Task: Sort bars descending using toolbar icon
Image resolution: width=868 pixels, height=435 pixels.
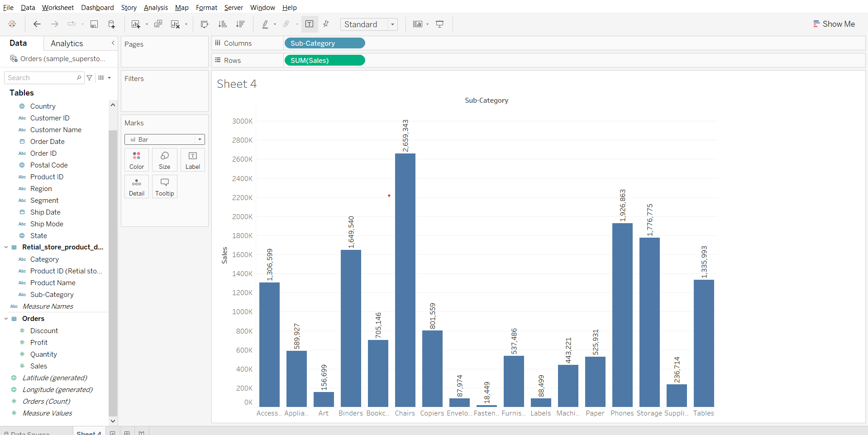Action: coord(240,24)
